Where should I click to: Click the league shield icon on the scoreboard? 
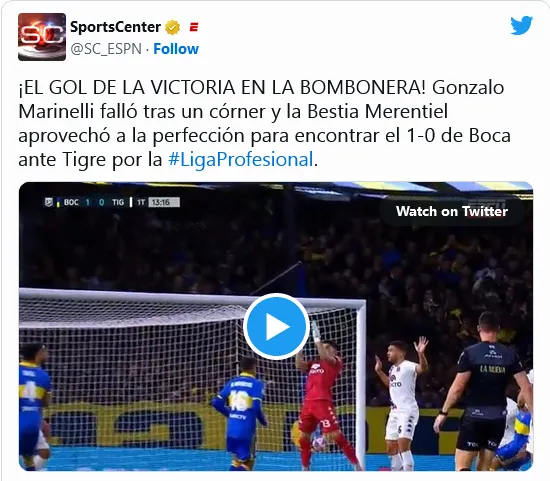[x=48, y=202]
